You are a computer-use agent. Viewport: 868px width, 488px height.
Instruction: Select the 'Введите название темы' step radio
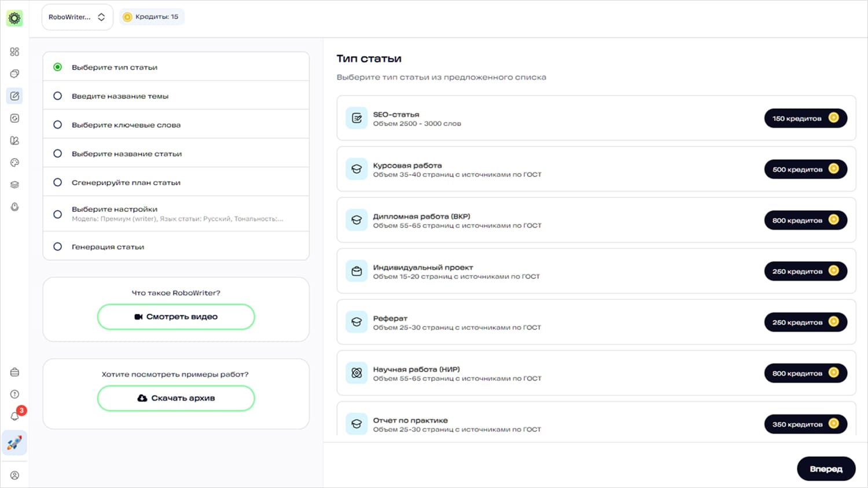click(x=58, y=96)
